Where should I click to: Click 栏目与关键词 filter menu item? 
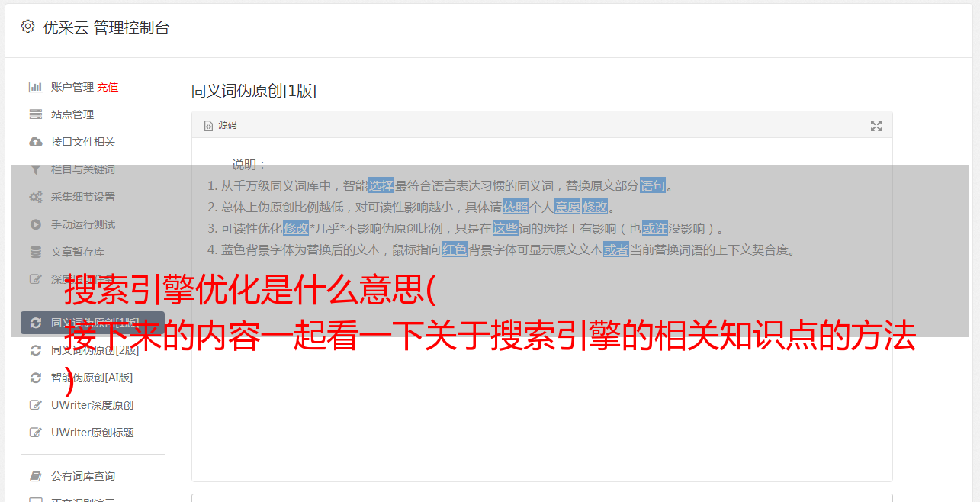pos(82,169)
